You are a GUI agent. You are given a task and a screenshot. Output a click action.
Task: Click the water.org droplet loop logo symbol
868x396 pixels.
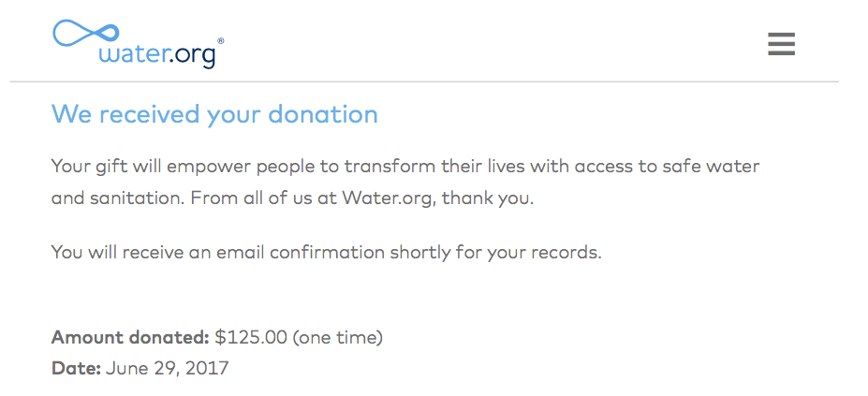click(x=86, y=33)
